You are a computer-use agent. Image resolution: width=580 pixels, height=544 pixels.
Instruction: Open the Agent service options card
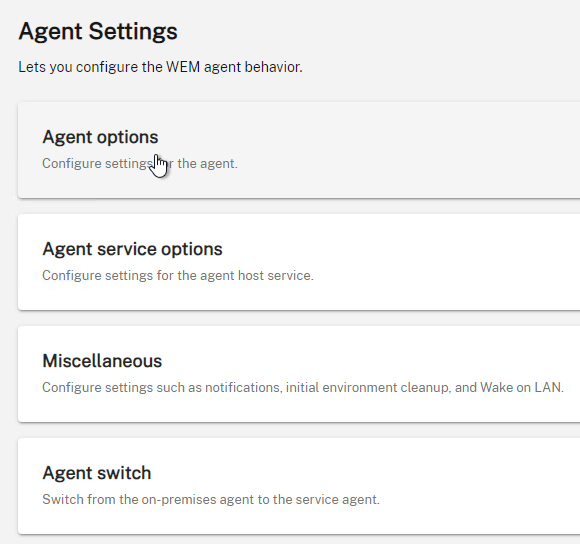click(x=299, y=262)
